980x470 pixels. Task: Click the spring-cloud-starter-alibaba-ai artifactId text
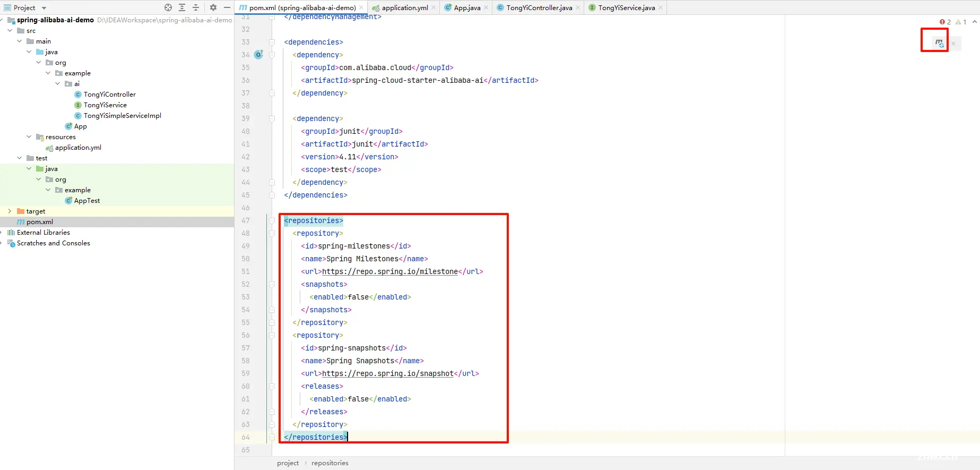click(418, 80)
